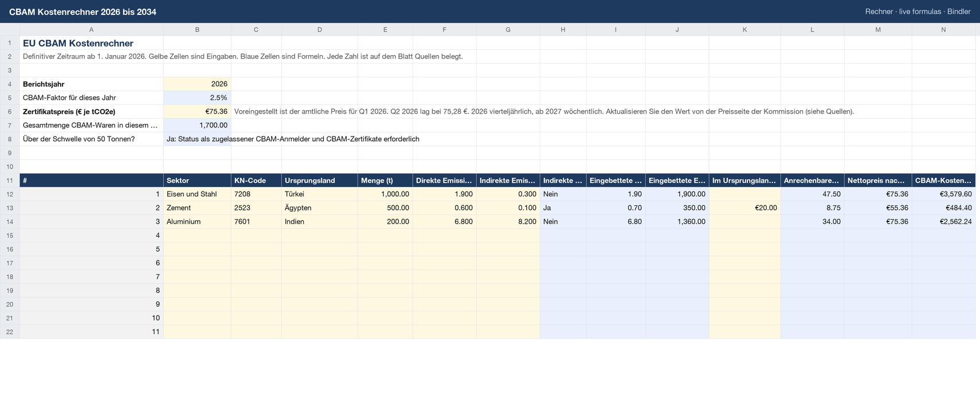Screen dimensions: 980x413
Task: Click the net price €55.36 cell
Action: (878, 208)
